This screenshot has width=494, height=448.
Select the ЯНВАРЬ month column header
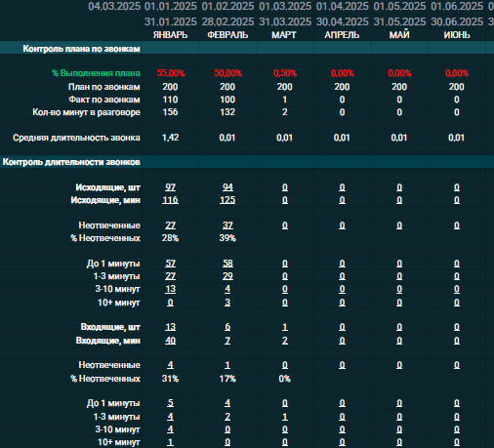tap(170, 35)
